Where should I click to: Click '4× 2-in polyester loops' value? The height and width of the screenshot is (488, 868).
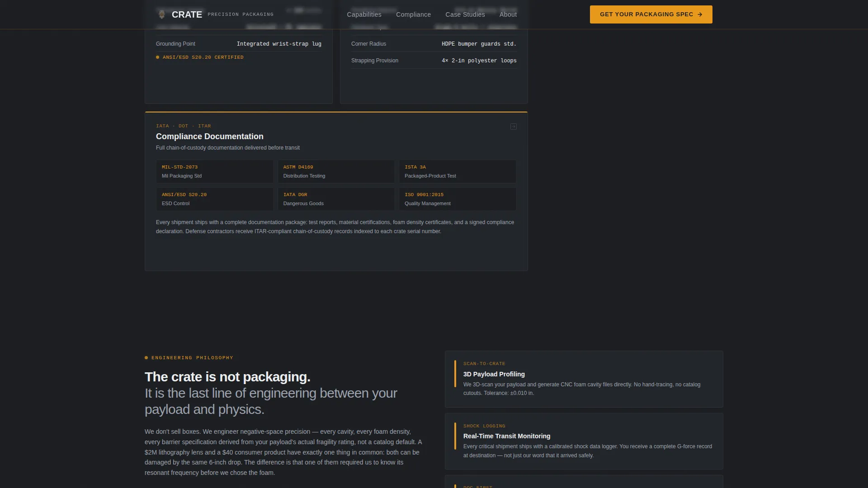[x=479, y=61]
